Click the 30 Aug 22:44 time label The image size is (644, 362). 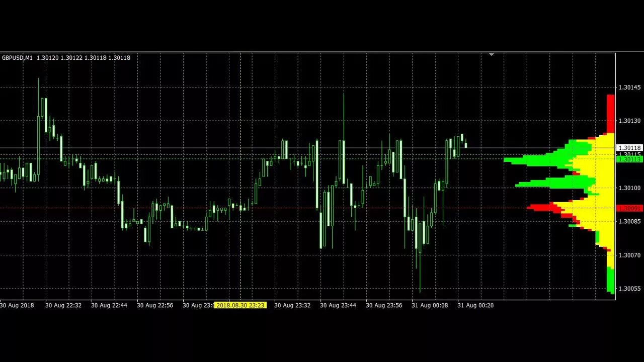coord(109,305)
